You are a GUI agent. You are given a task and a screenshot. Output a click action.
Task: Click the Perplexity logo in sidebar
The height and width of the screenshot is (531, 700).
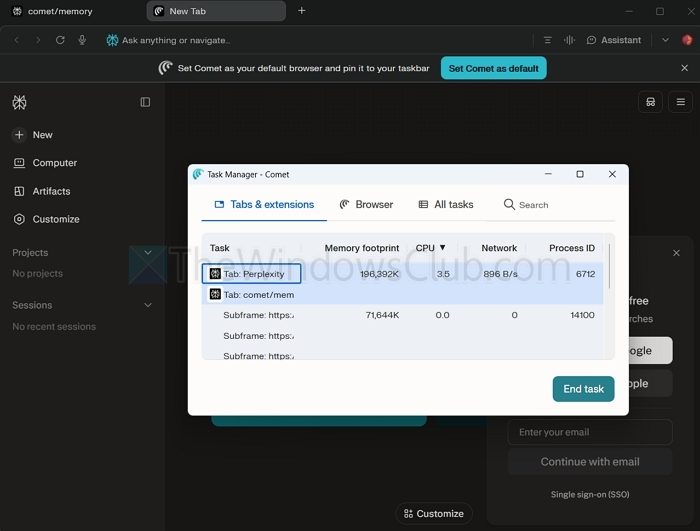pyautogui.click(x=19, y=102)
